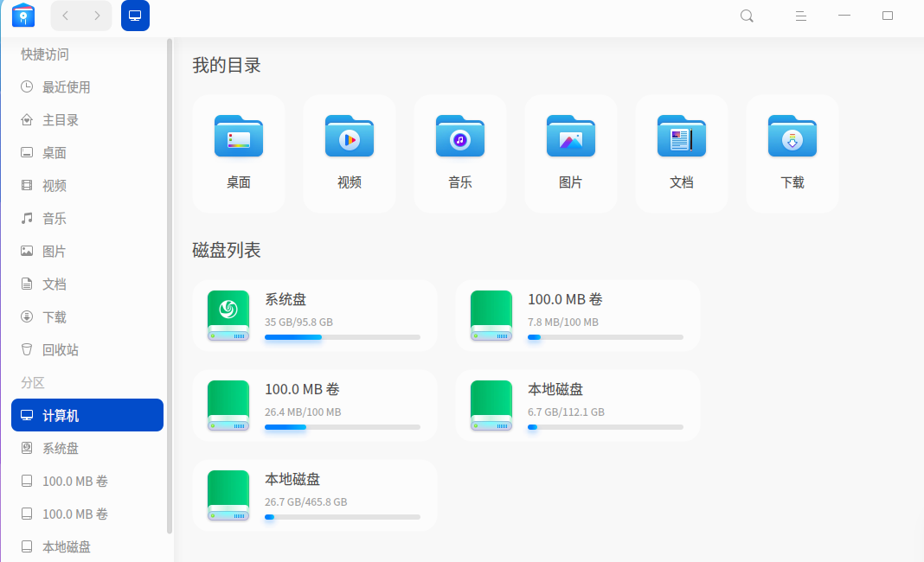The height and width of the screenshot is (562, 924).
Task: Open the main menu hamburger icon
Action: pyautogui.click(x=801, y=16)
